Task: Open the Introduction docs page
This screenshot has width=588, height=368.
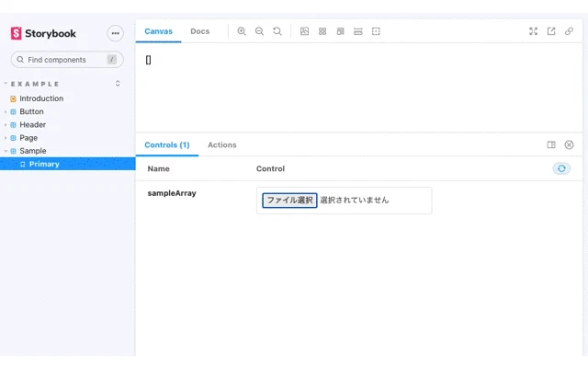Action: point(41,98)
